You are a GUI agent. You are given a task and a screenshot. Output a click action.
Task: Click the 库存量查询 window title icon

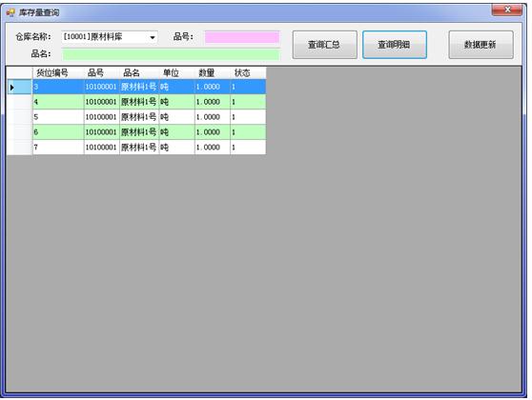click(10, 12)
